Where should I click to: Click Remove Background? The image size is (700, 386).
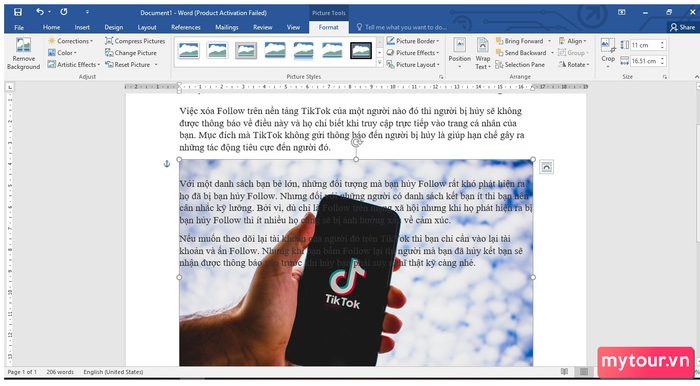click(x=23, y=54)
